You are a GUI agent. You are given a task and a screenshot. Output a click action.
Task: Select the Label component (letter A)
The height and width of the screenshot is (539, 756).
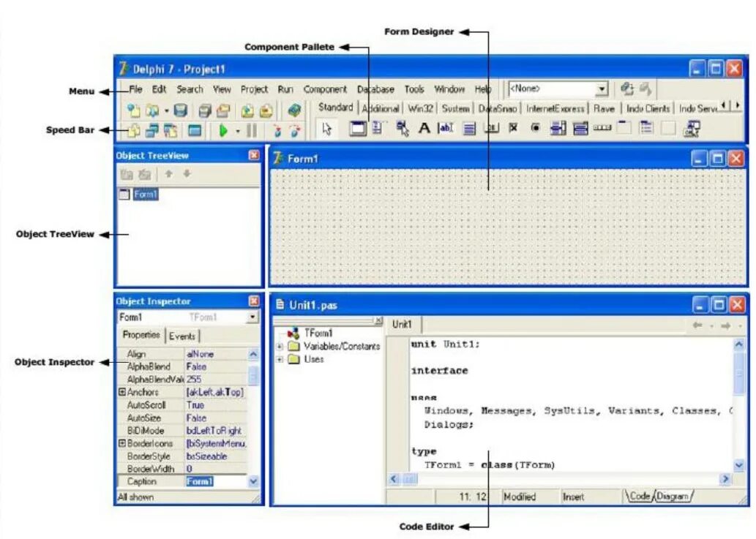point(424,128)
